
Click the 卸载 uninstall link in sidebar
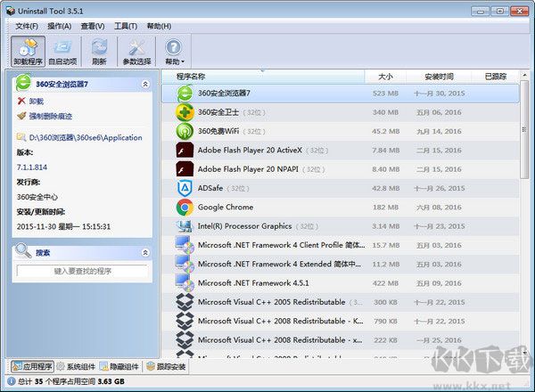tap(36, 102)
